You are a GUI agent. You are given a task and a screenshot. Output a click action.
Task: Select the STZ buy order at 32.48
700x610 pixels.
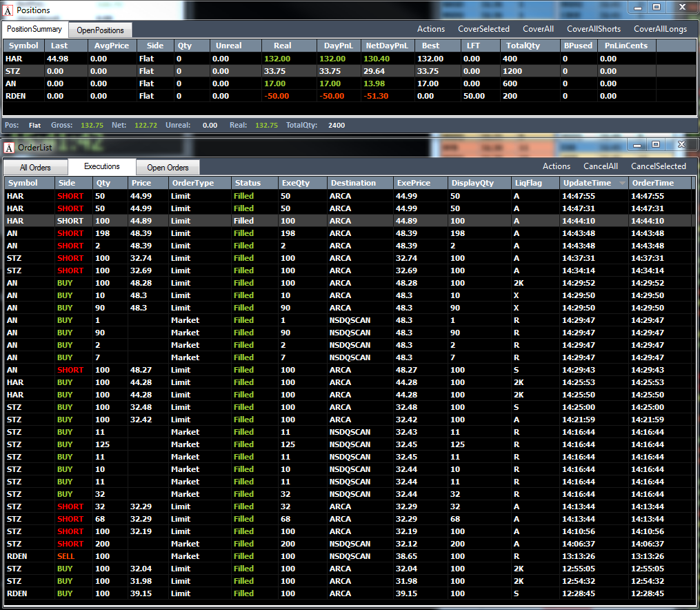[x=350, y=407]
